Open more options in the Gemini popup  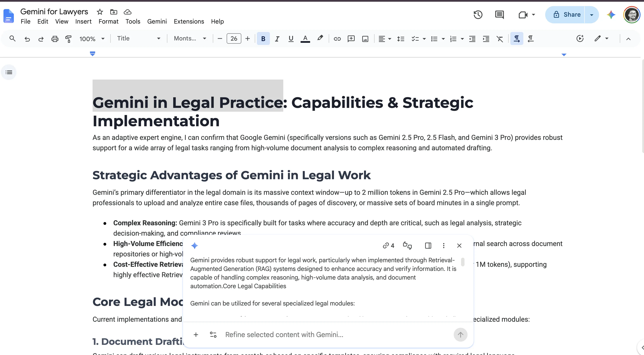[444, 246]
